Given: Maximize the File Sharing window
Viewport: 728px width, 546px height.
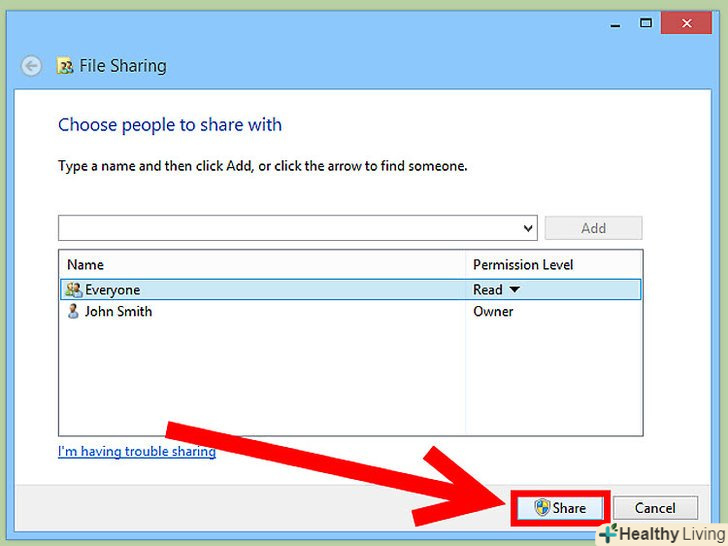Looking at the screenshot, I should pos(646,22).
